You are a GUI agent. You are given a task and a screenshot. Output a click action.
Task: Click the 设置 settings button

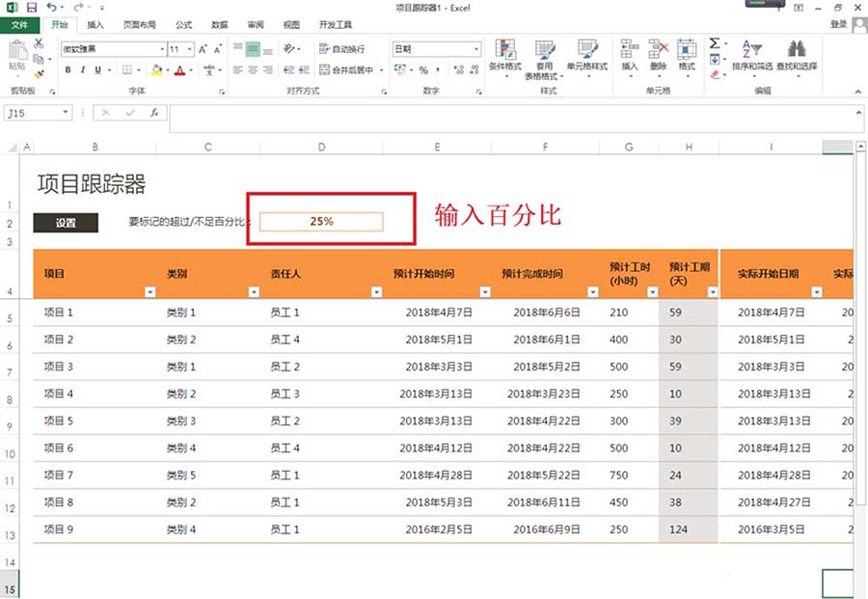pyautogui.click(x=66, y=223)
